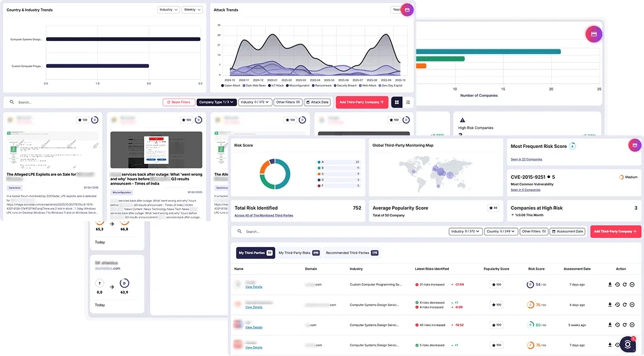Toggle the Misconfiguration legend series

(x=298, y=85)
